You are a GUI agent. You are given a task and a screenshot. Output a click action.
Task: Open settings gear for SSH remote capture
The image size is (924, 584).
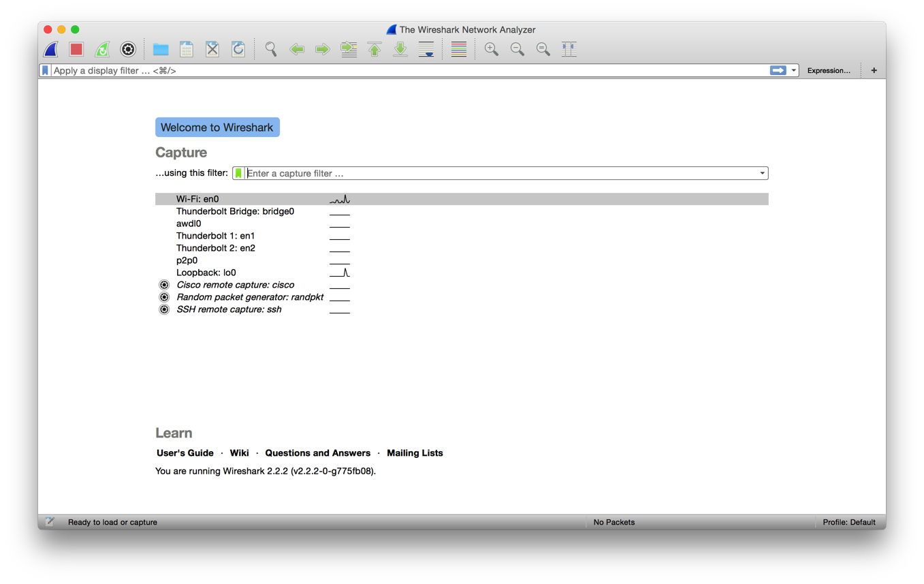click(x=164, y=309)
